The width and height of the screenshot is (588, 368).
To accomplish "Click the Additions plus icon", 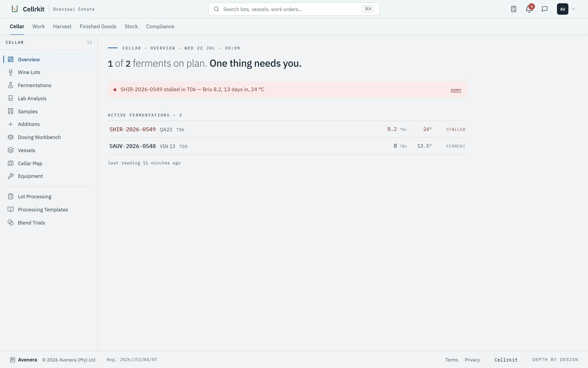I will (10, 124).
